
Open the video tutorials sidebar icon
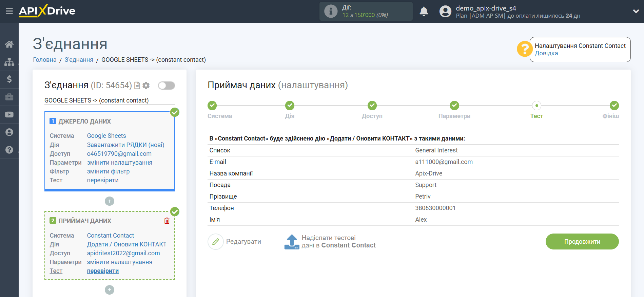coord(9,115)
